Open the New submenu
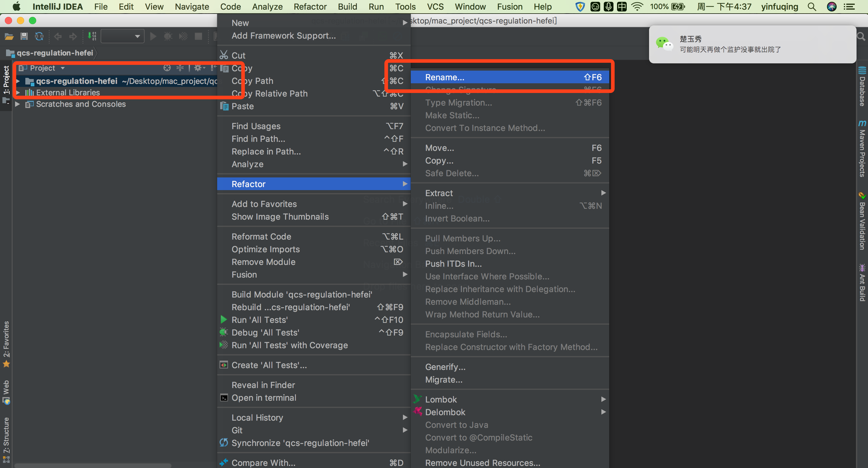868x468 pixels. (x=314, y=23)
